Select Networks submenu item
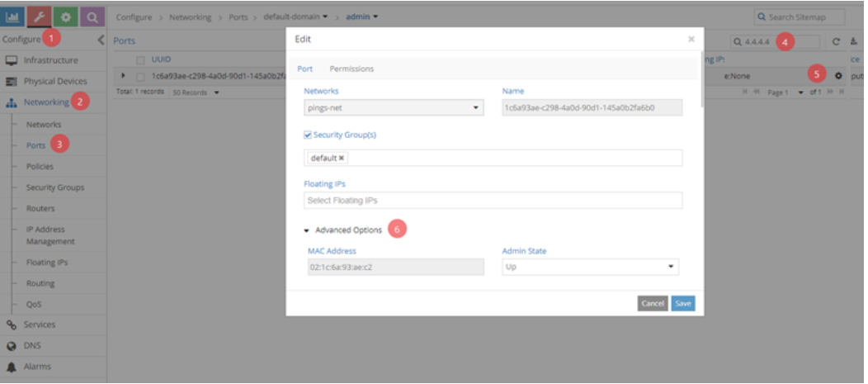 point(44,125)
